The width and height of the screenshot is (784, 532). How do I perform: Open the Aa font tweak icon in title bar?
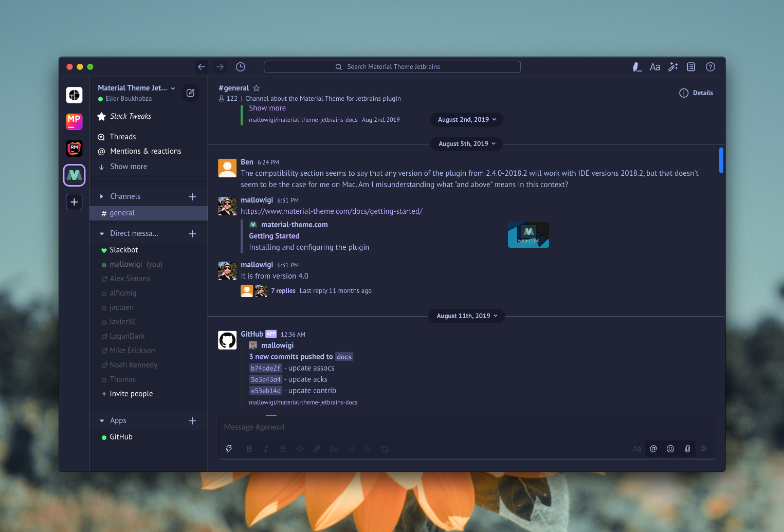(655, 67)
